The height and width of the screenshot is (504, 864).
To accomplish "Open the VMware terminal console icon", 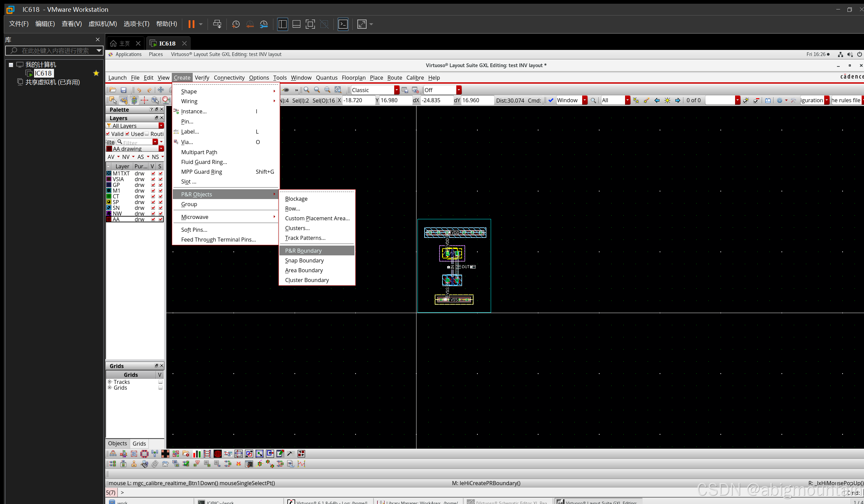I will pos(343,24).
